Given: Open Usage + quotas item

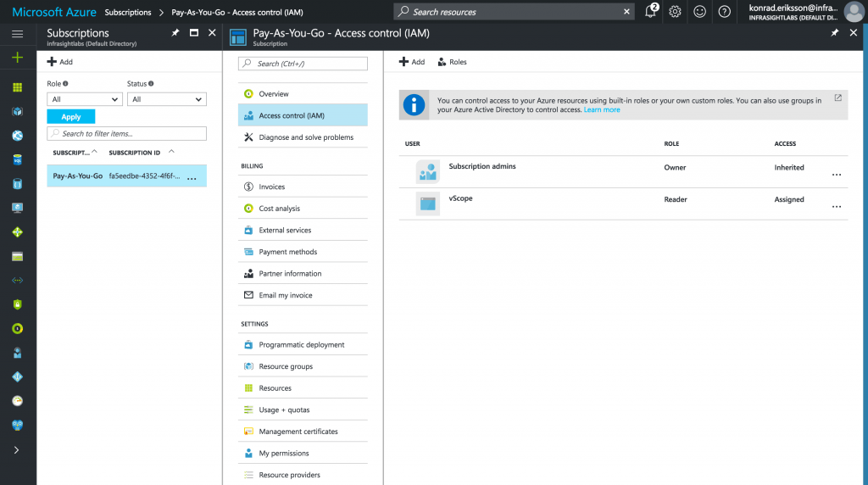Looking at the screenshot, I should 303,410.
